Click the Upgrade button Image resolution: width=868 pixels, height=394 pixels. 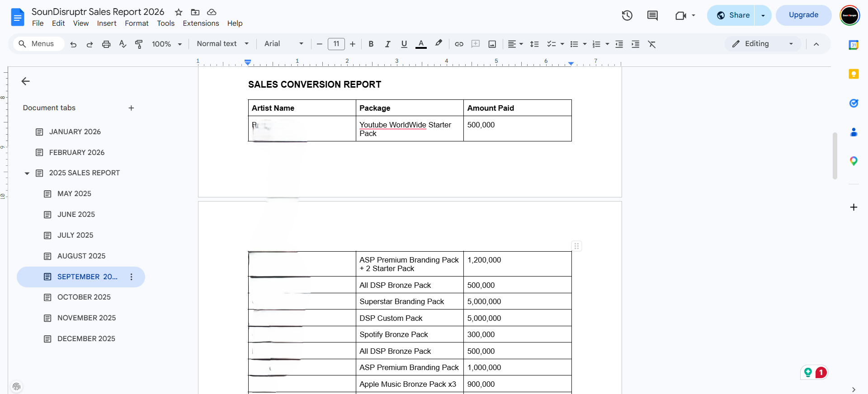click(x=803, y=15)
